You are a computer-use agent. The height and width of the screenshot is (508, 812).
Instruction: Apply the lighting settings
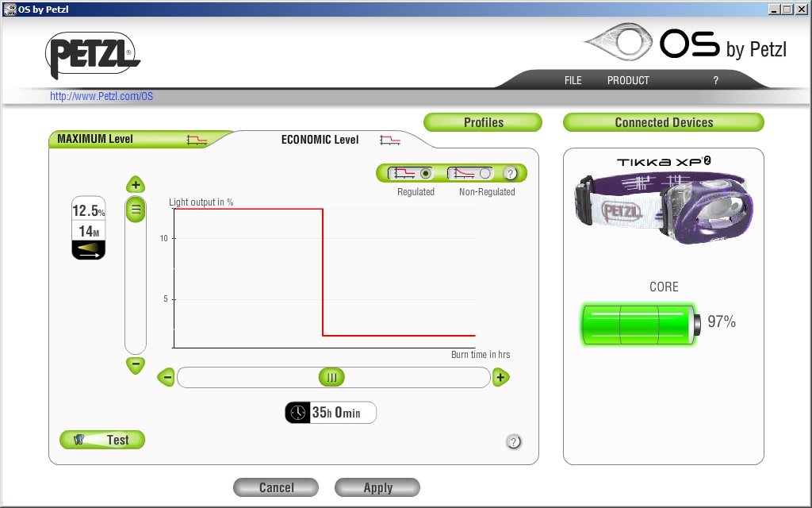(x=377, y=487)
